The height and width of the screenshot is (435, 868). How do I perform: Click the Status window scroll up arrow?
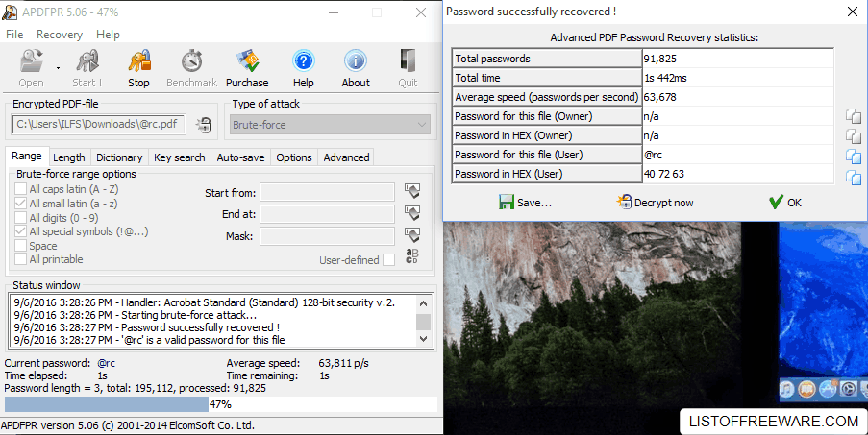[424, 302]
